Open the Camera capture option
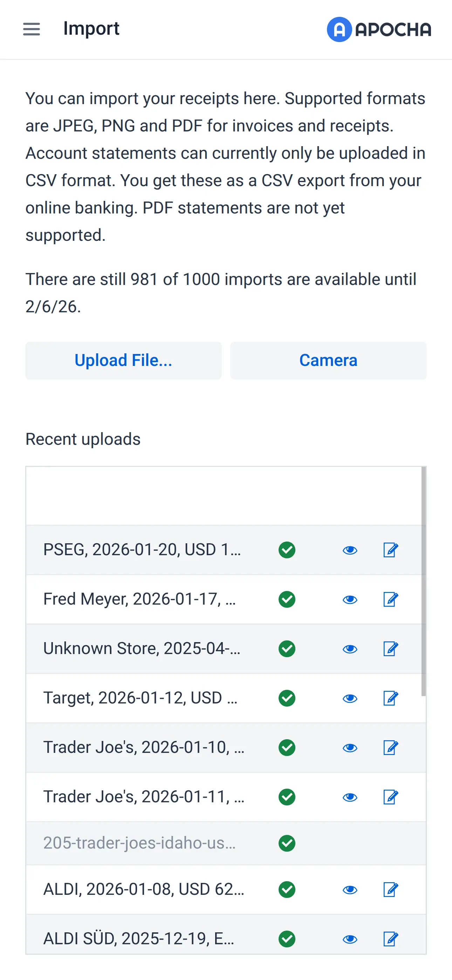The image size is (452, 980). coord(328,360)
